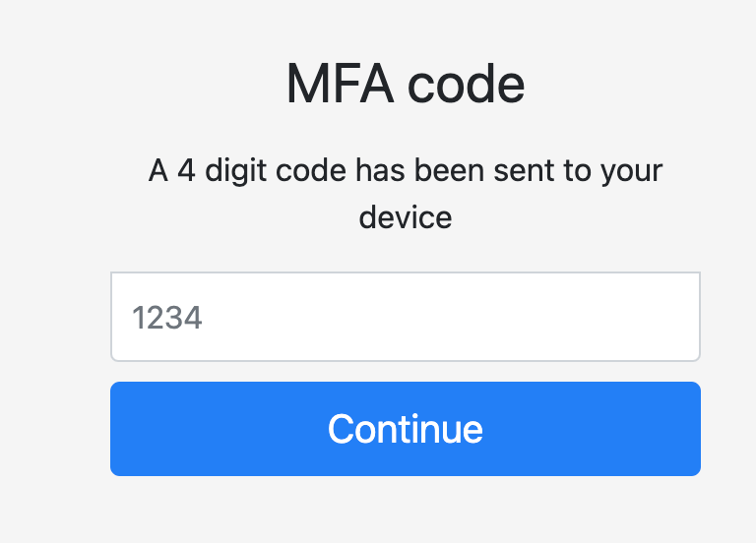Click the A 4 digit phrase text
756x543 pixels.
coord(208,171)
